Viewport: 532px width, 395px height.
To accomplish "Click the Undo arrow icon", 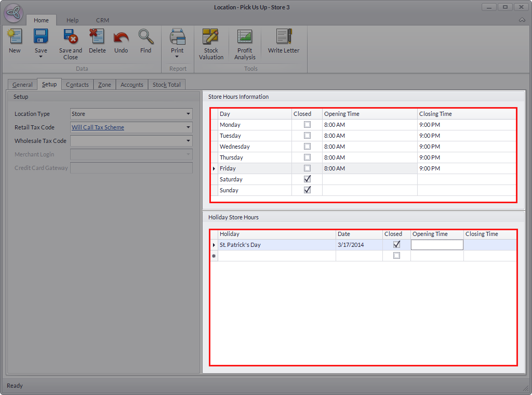I will (x=121, y=37).
